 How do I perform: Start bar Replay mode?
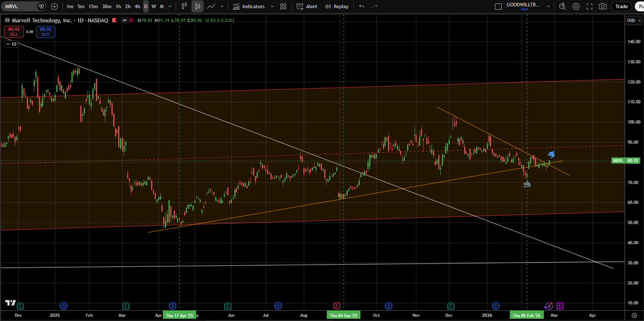coord(337,6)
